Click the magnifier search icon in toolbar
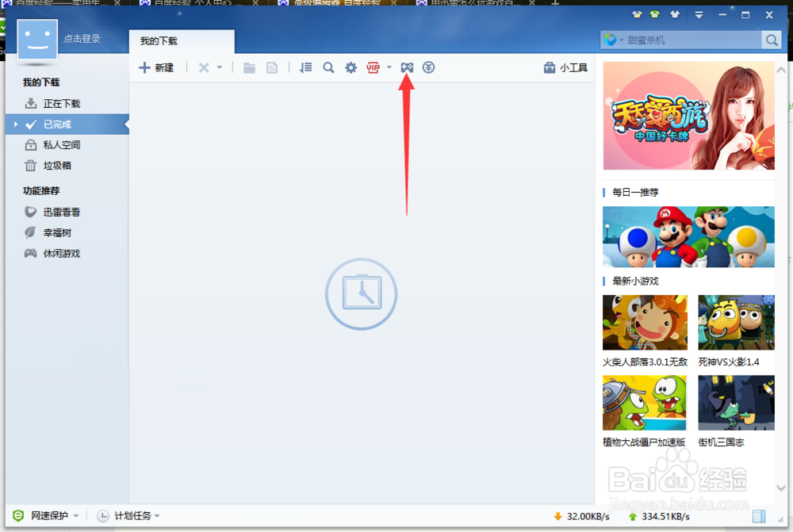Viewport: 793px width, 532px height. click(x=329, y=67)
